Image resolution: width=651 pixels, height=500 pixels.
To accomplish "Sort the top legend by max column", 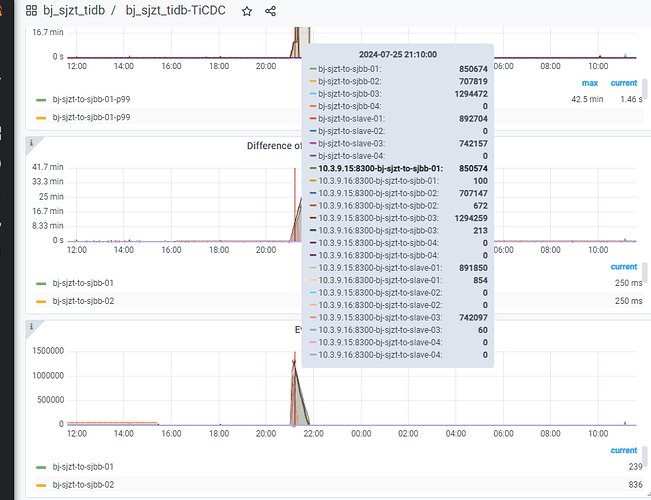I will 589,83.
